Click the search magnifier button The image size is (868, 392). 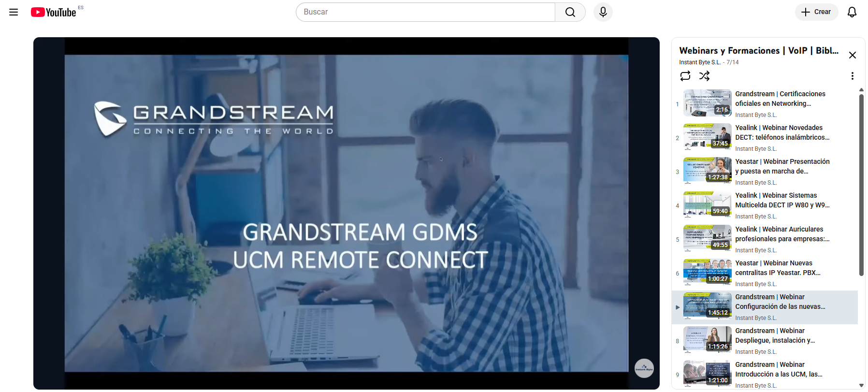[x=570, y=12]
